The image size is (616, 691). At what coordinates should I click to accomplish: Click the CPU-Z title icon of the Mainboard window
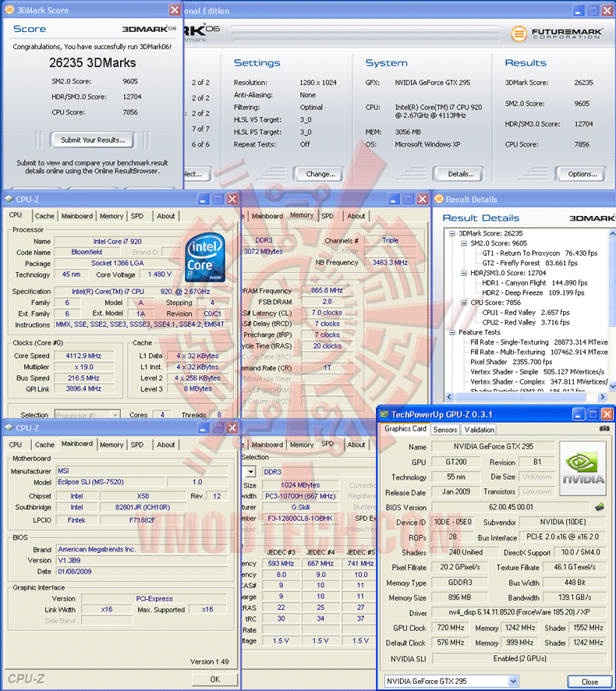click(9, 428)
